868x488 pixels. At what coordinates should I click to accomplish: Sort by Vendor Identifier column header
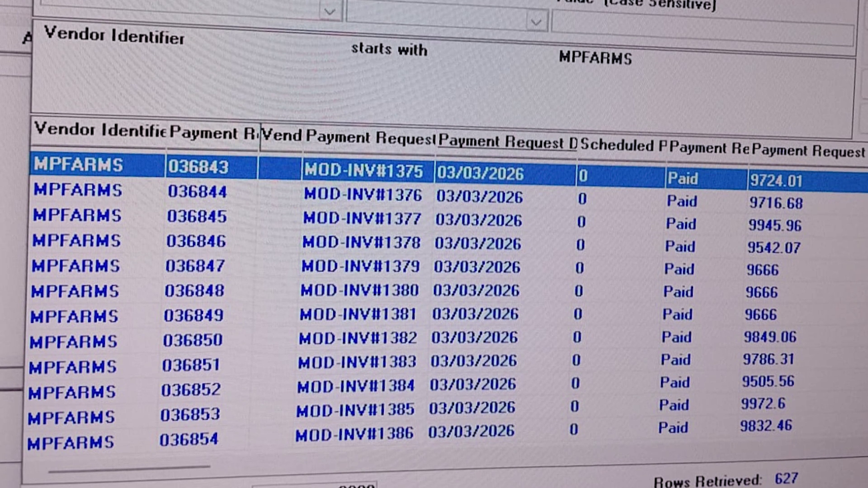tap(99, 130)
